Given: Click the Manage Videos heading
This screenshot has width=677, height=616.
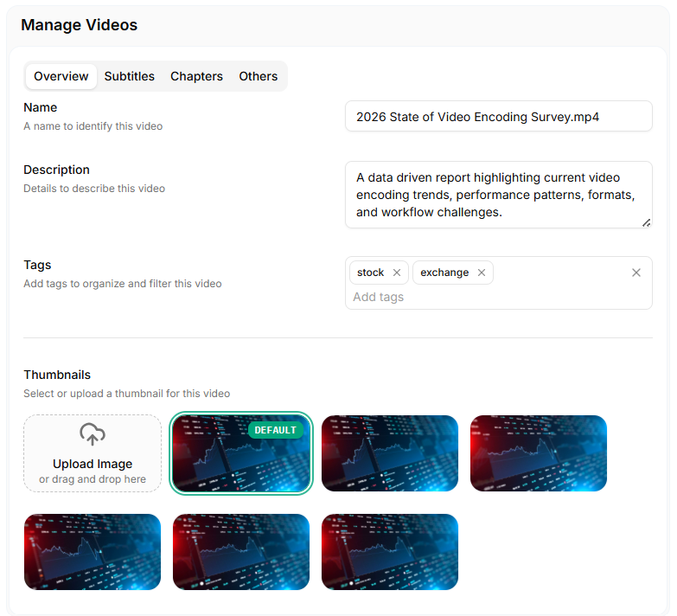Looking at the screenshot, I should (x=79, y=25).
